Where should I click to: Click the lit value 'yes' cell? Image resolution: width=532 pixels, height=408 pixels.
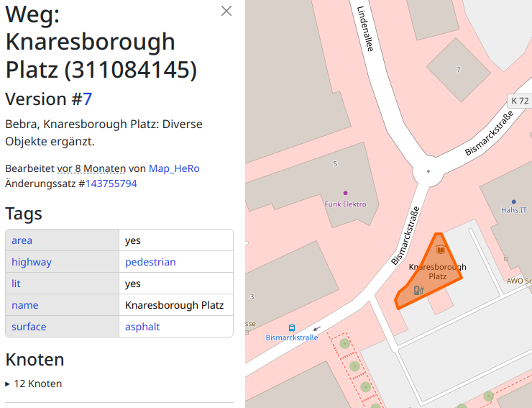[176, 284]
